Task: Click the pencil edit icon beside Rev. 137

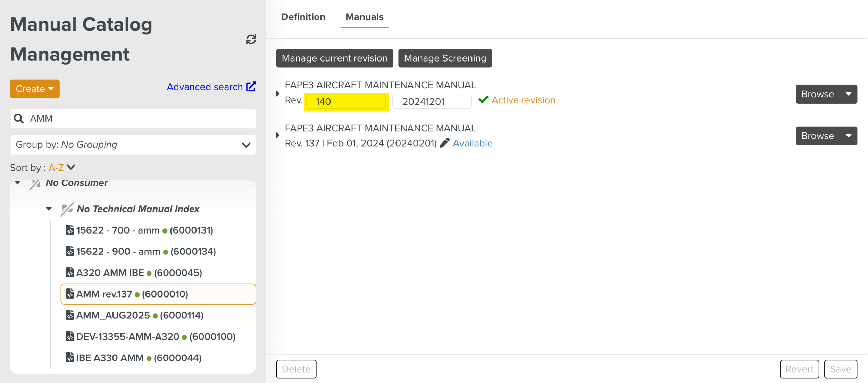Action: coord(444,143)
